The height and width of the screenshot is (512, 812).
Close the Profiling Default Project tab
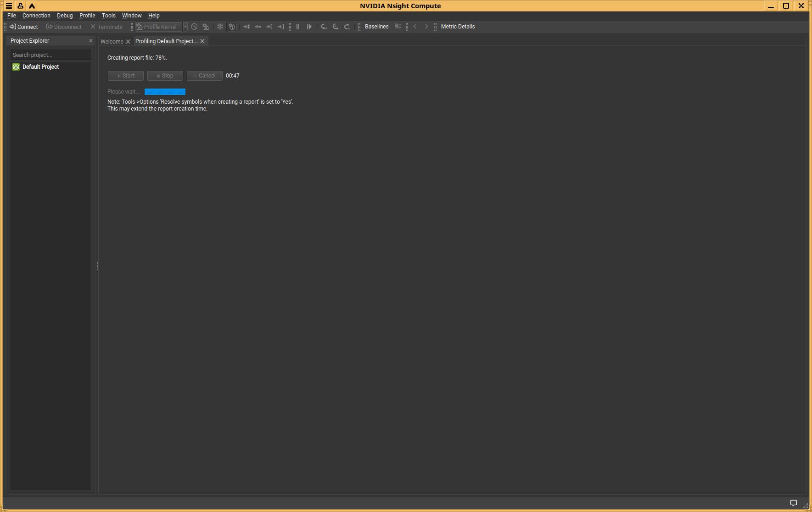202,41
